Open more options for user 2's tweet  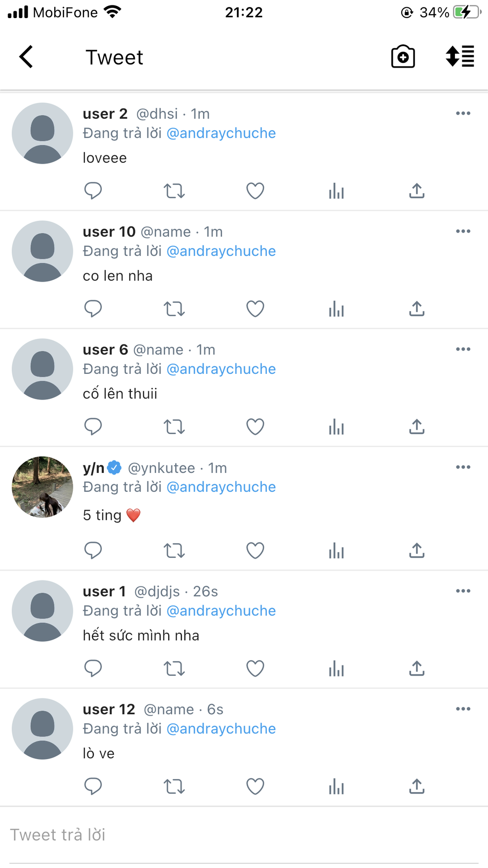tap(463, 113)
